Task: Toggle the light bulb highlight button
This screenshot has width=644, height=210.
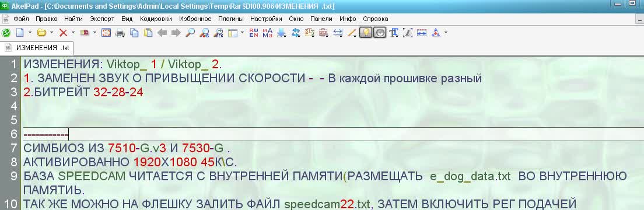Action: (x=366, y=33)
